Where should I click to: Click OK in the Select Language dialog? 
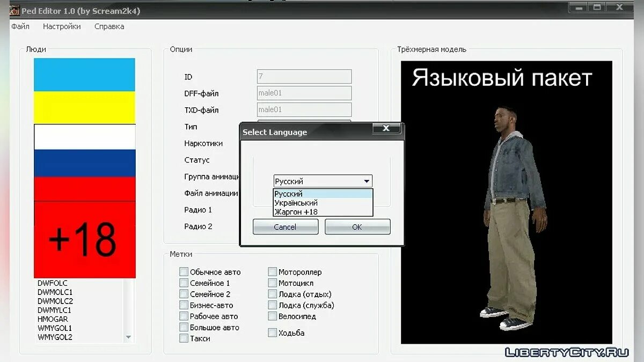[357, 226]
